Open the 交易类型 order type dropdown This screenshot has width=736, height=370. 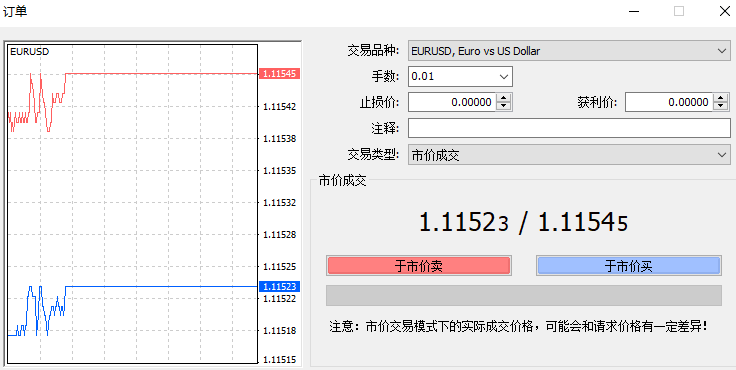pyautogui.click(x=569, y=155)
